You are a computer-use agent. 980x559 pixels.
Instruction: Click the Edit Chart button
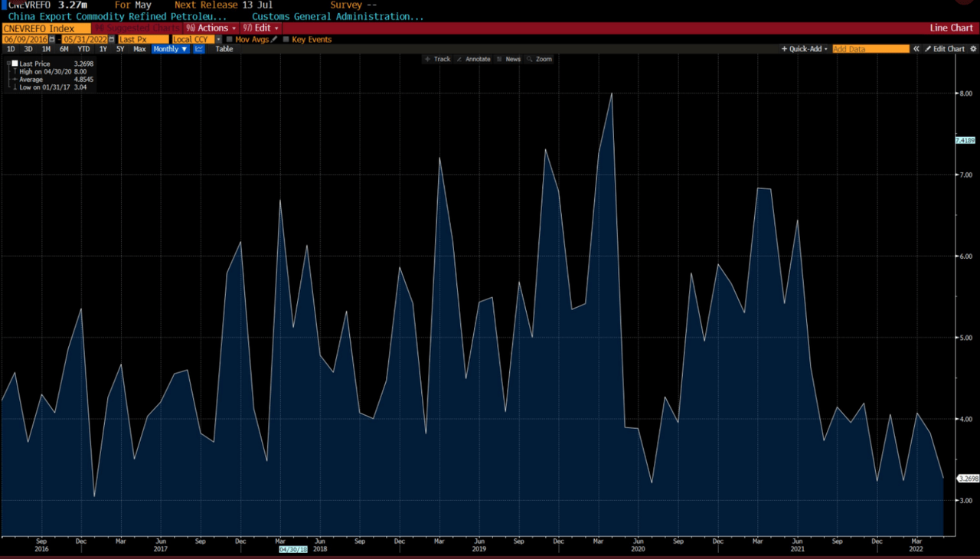[x=945, y=49]
